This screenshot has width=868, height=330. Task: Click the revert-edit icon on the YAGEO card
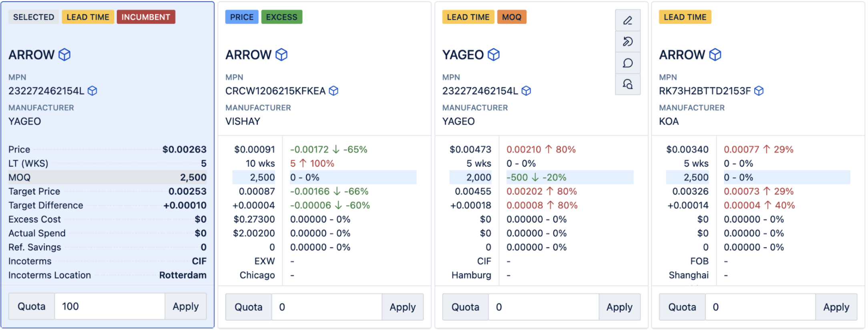coord(627,42)
